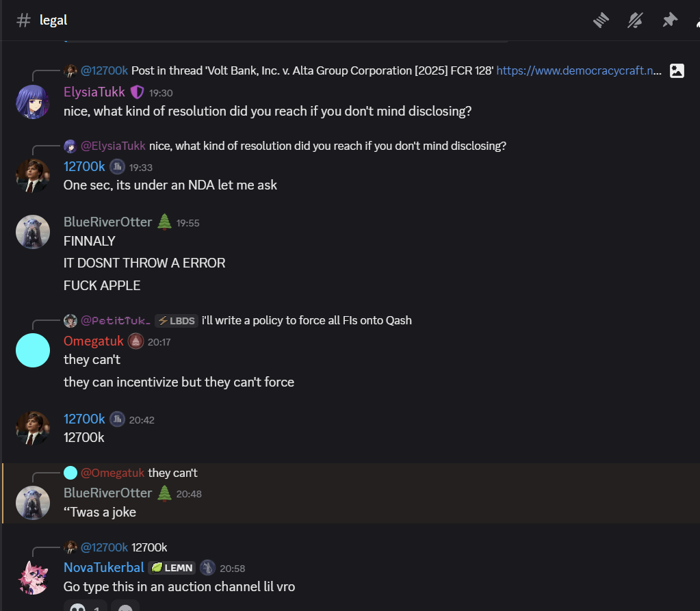
Task: Open ElysiaTukk's purple-haired avatar
Action: coord(33,102)
